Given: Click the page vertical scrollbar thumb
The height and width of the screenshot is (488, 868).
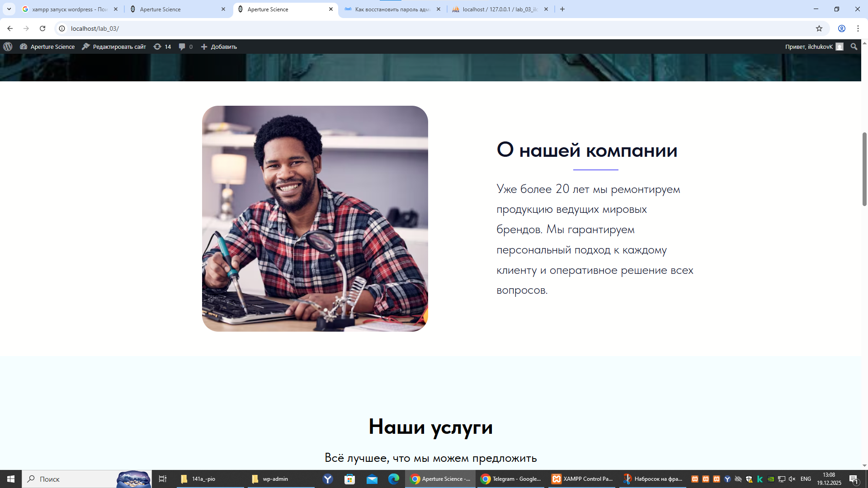Looking at the screenshot, I should point(864,169).
